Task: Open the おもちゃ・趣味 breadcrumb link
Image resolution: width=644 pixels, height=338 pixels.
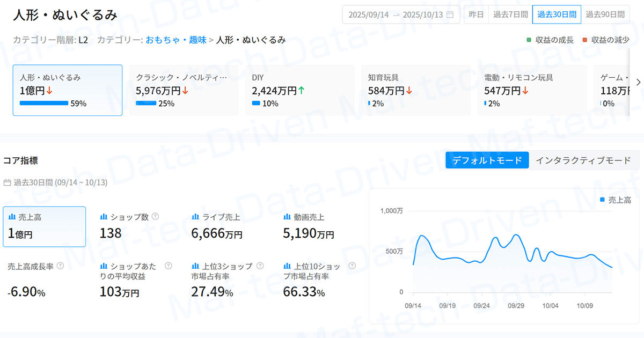Action: click(x=176, y=40)
